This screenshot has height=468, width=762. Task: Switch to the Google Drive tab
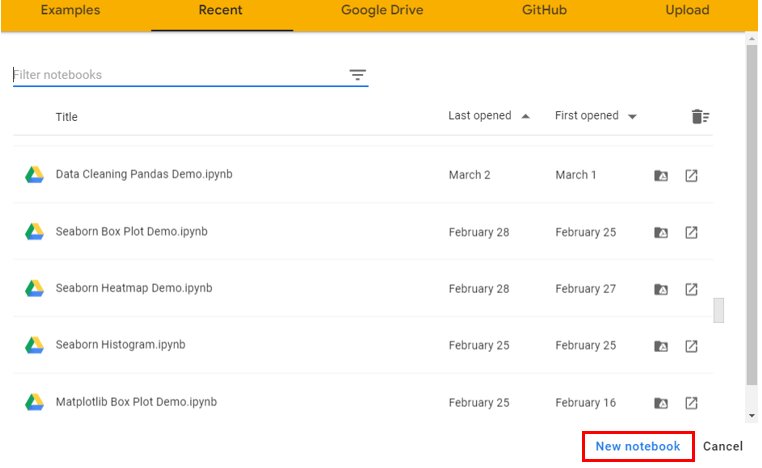[382, 10]
